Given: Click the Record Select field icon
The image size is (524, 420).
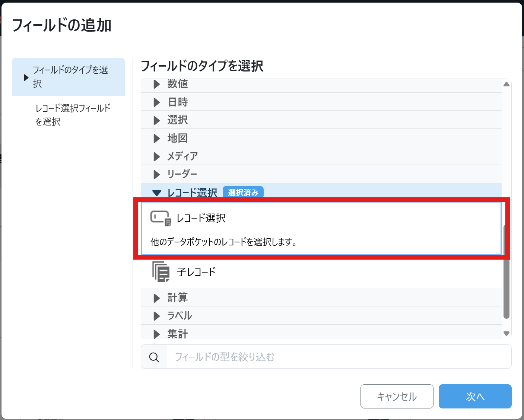Looking at the screenshot, I should coord(161,218).
